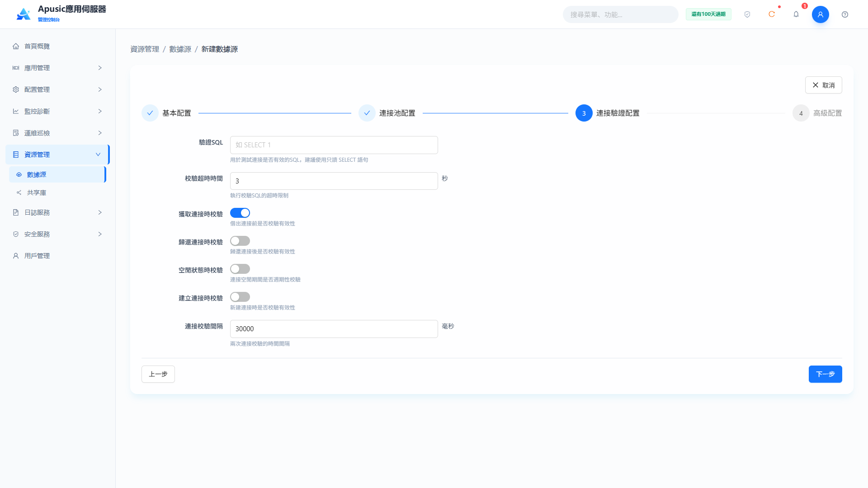Click the 用戶管理 person icon

pyautogui.click(x=16, y=256)
